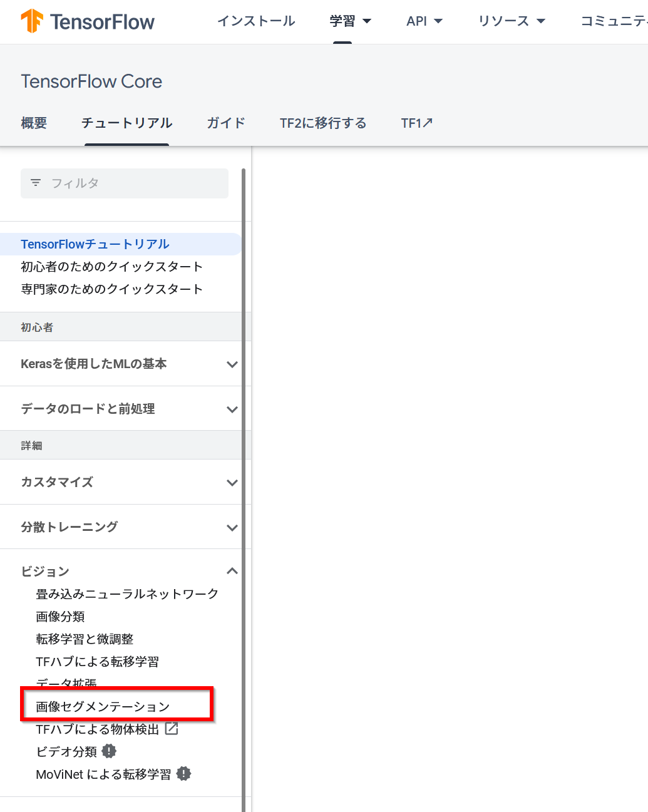Click the badge icon next to ビデオ分類
Viewport: 648px width, 812px height.
click(109, 751)
